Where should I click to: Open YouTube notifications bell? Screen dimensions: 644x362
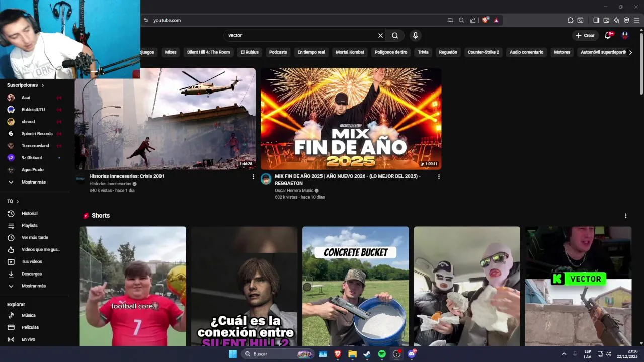coord(608,35)
